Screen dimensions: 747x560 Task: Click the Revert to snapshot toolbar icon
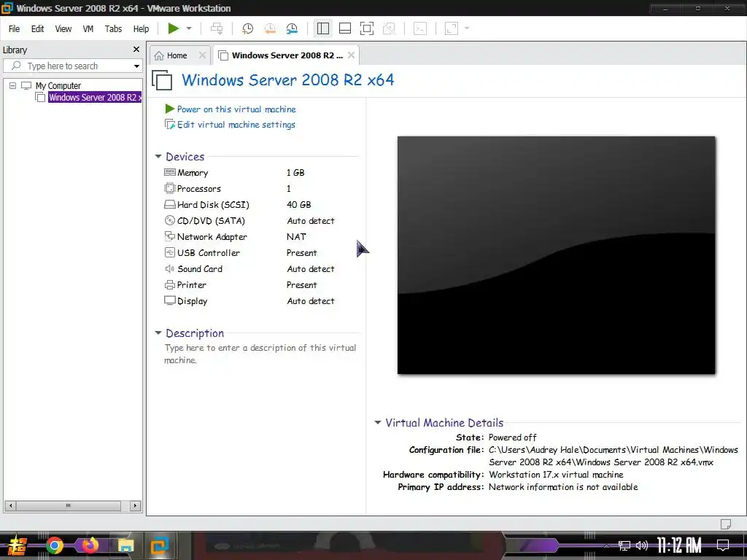pyautogui.click(x=270, y=28)
